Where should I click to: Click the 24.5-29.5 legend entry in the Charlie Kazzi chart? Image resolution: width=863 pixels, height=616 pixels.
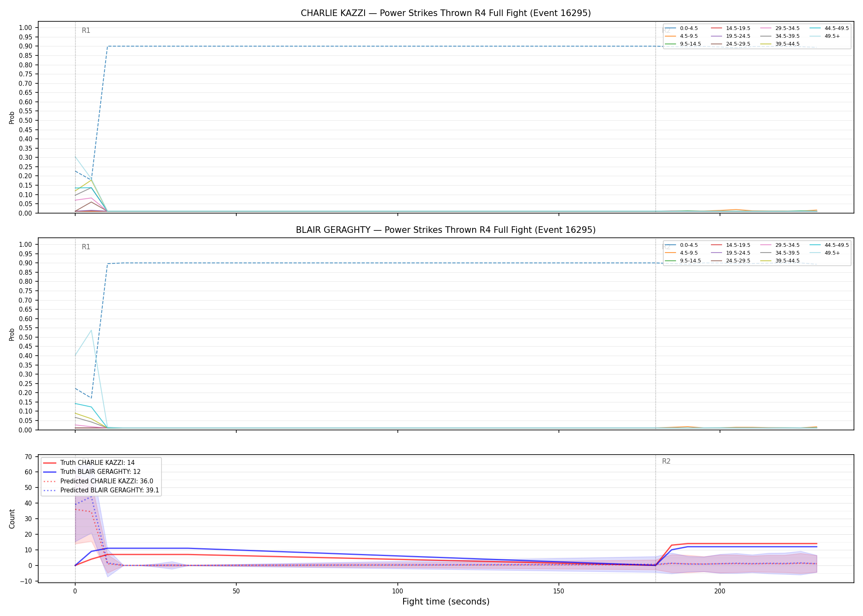click(x=730, y=44)
